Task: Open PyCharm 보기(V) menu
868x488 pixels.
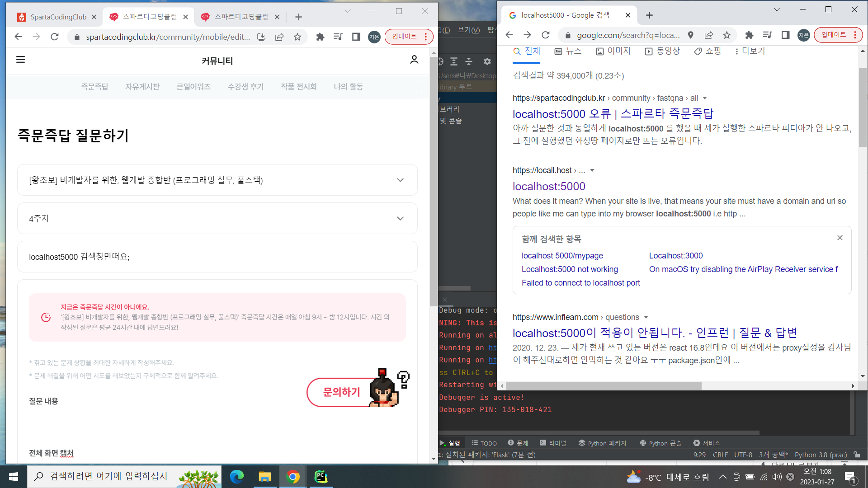Action: 468,30
